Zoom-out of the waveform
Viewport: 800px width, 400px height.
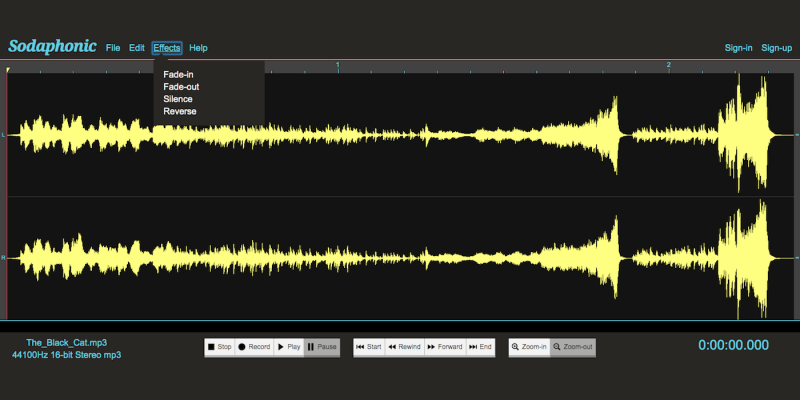573,347
